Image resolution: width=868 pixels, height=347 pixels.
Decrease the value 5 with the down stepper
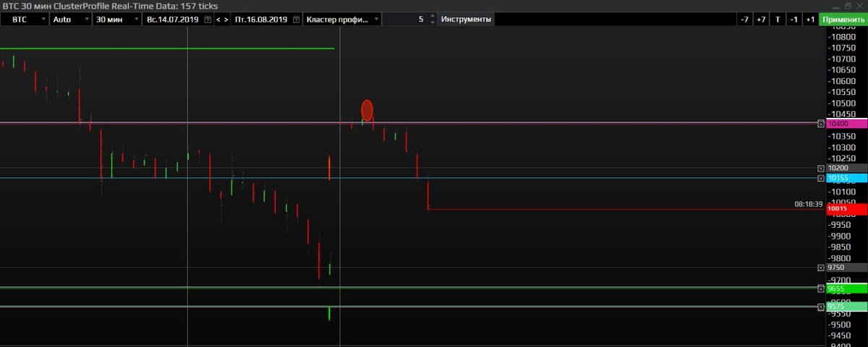coord(433,22)
